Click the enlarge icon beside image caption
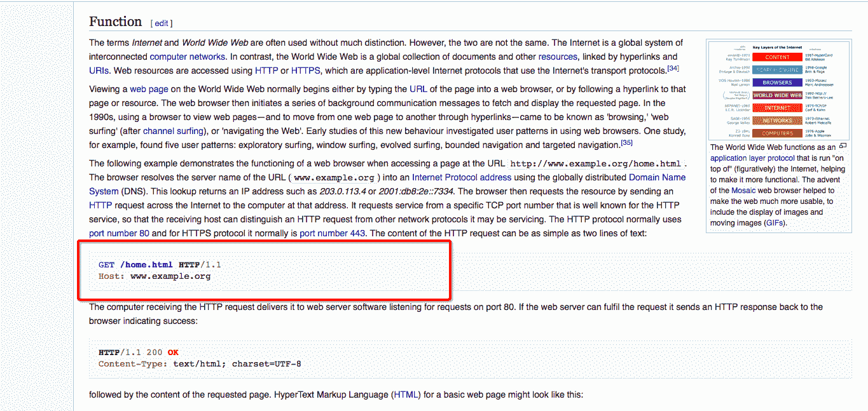Screen dimensions: 868x411 point(843,147)
